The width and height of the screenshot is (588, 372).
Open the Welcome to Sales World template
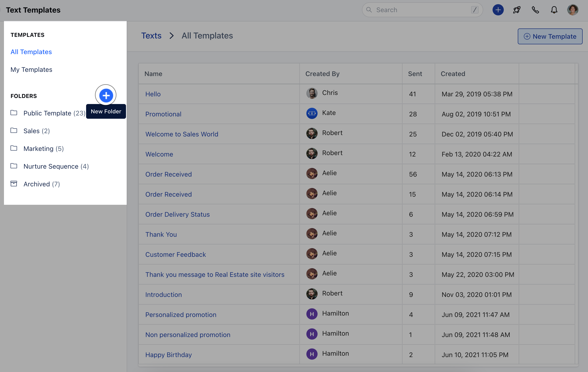(182, 134)
